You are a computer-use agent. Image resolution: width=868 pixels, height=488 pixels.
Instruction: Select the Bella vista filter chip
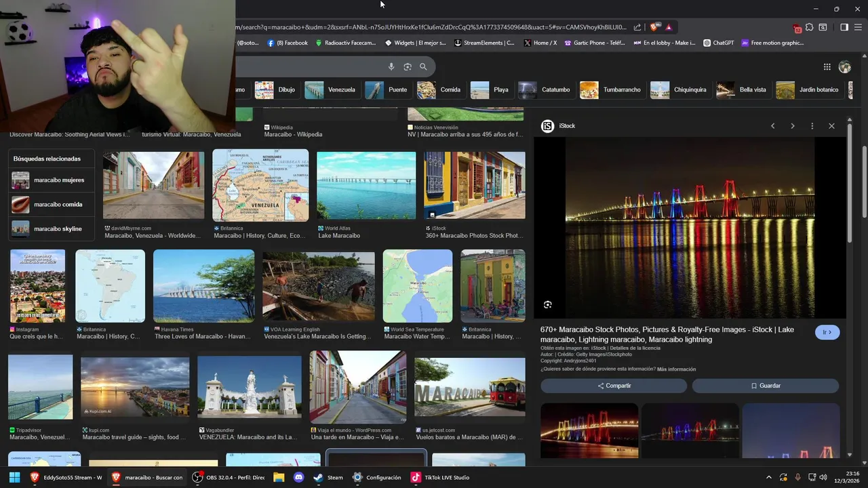742,89
